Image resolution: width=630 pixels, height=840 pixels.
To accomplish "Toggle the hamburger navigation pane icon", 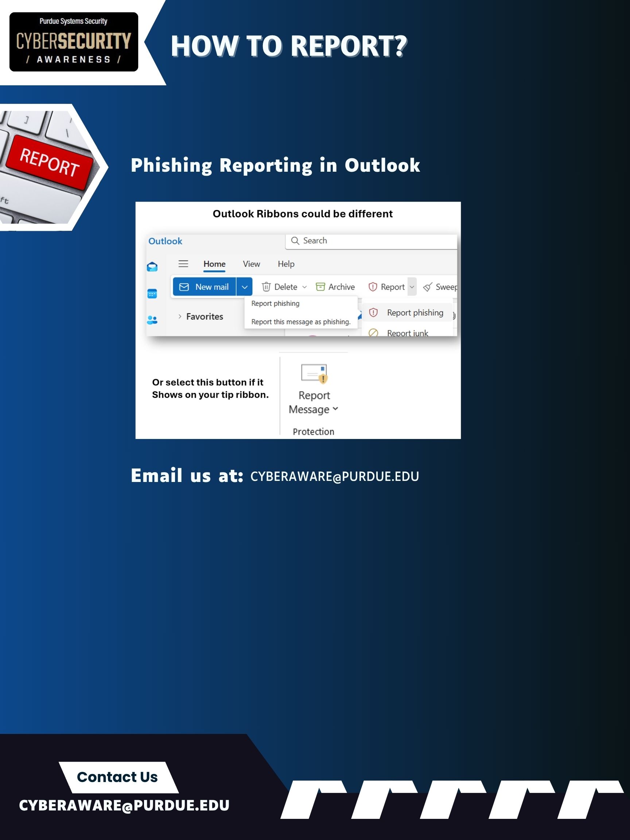I will pyautogui.click(x=183, y=264).
